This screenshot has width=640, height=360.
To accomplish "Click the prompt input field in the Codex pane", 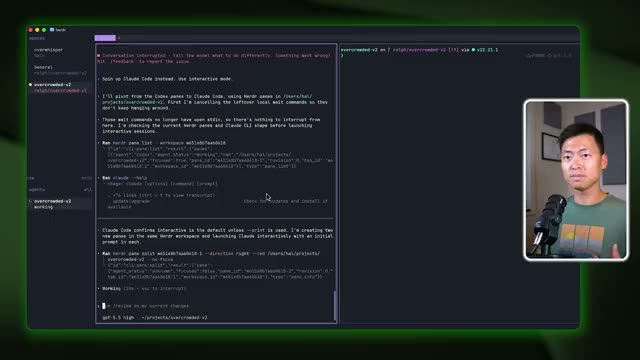I will coord(216,306).
